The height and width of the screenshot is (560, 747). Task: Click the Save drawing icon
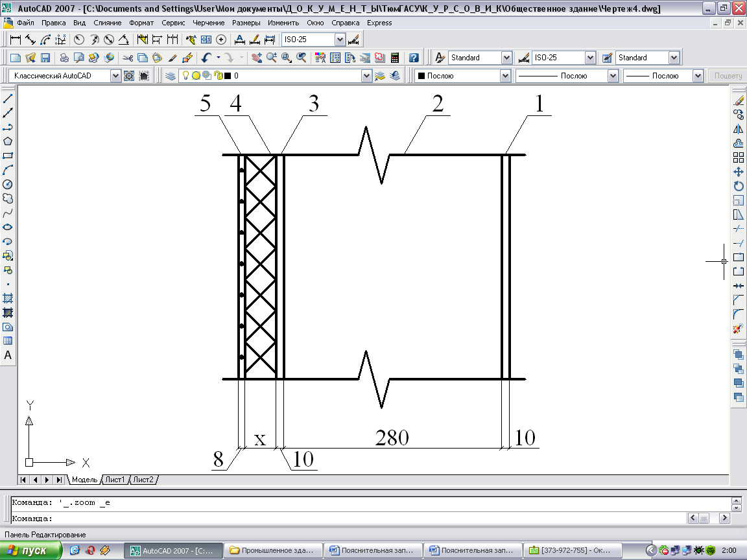point(45,58)
